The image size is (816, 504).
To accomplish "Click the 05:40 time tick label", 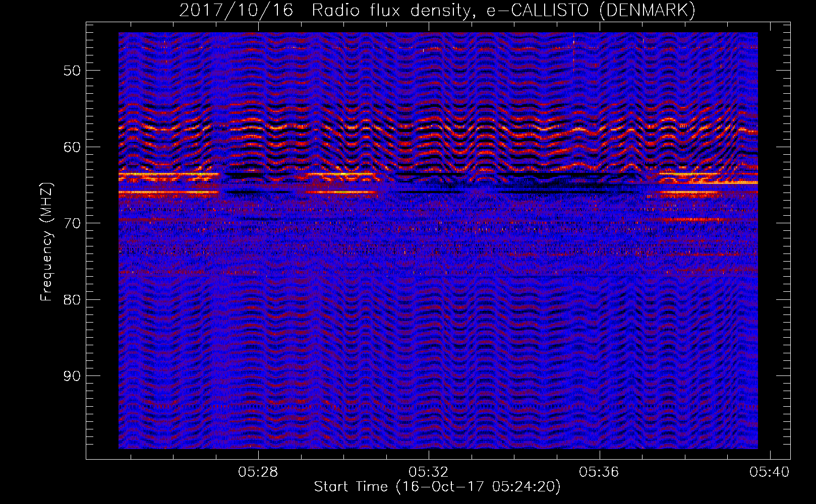I will (770, 472).
